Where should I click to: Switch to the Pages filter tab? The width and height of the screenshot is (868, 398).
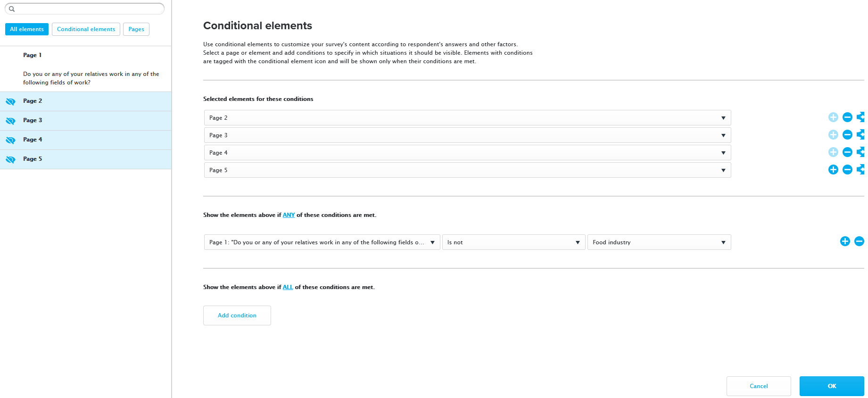coord(136,29)
